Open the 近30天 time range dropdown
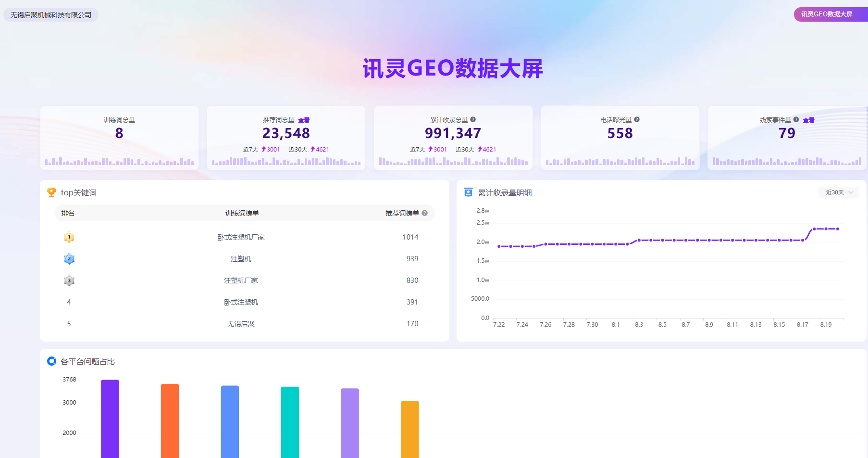868x458 pixels. 839,192
